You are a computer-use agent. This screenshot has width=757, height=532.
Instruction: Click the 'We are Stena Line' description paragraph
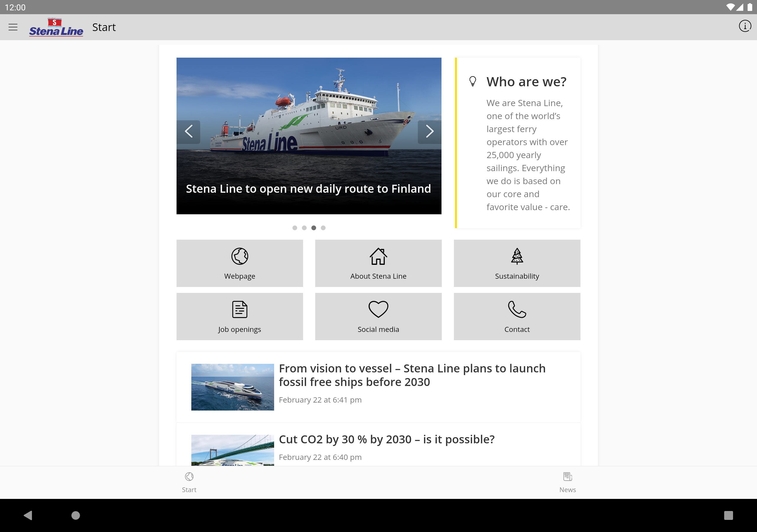[528, 155]
